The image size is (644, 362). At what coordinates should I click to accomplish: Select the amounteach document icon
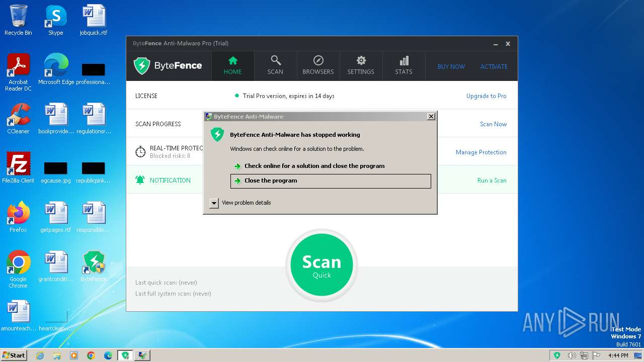click(x=18, y=316)
